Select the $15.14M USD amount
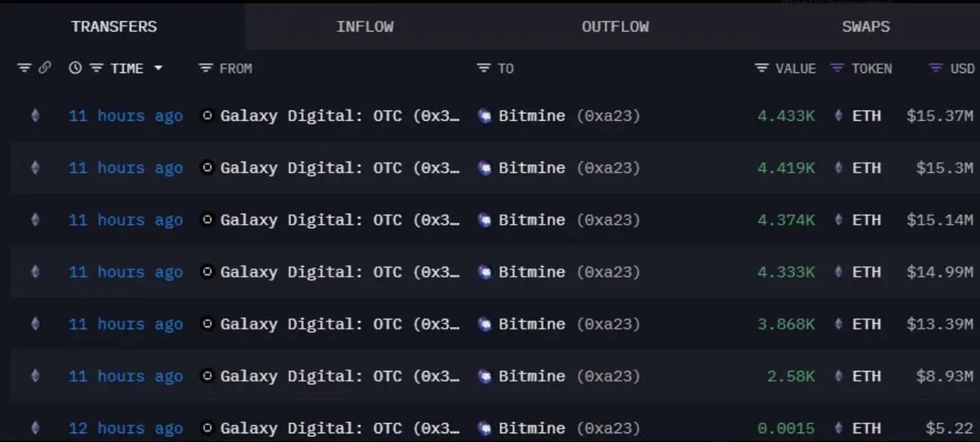The image size is (980, 442). coord(940,220)
